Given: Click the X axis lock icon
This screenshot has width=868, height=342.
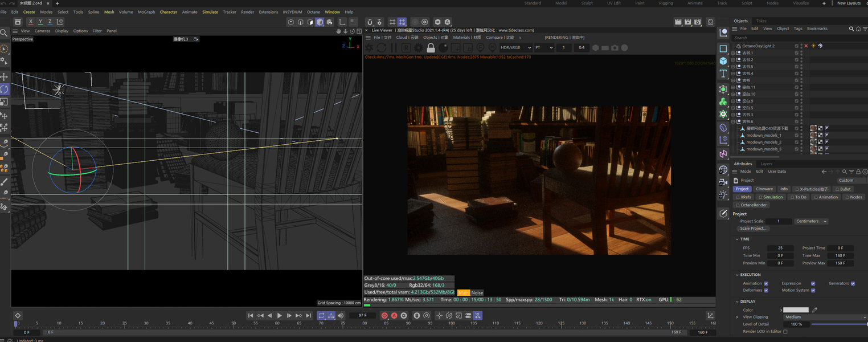Looking at the screenshot, I should coord(30,22).
